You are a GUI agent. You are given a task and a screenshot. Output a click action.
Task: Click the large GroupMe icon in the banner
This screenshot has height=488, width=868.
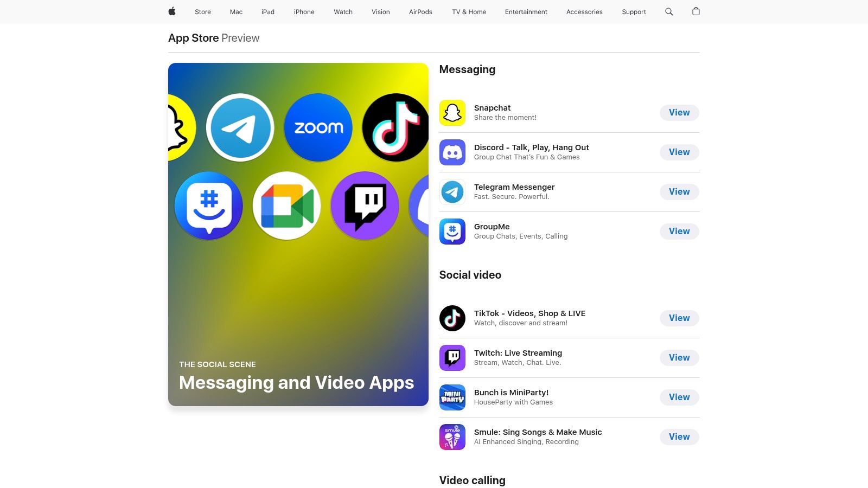209,206
